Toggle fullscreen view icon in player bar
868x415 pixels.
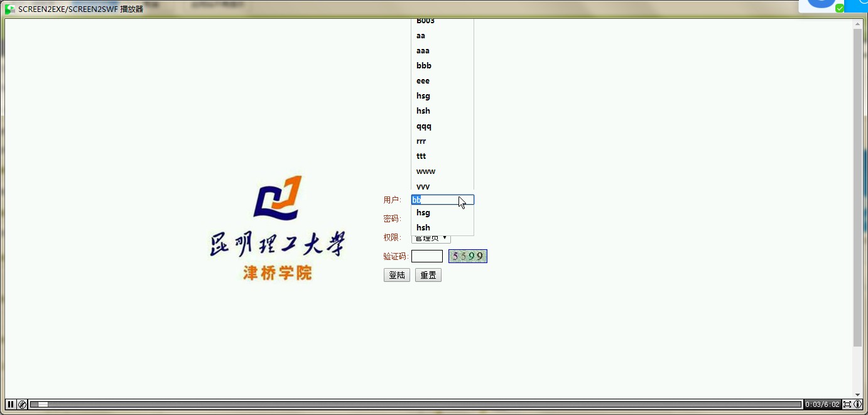point(847,404)
